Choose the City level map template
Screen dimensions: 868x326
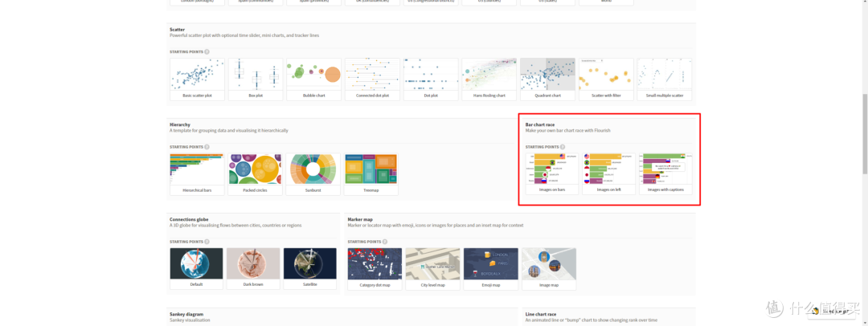click(433, 269)
